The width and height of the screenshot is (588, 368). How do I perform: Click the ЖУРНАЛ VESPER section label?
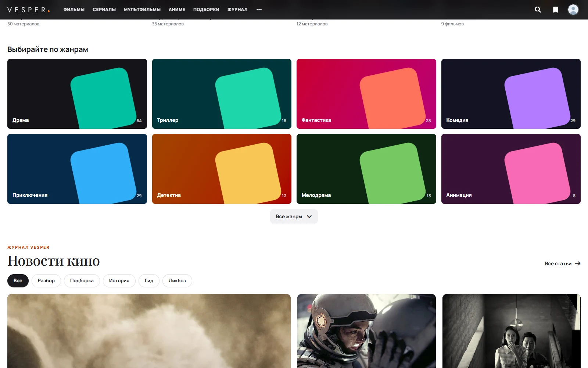click(28, 247)
